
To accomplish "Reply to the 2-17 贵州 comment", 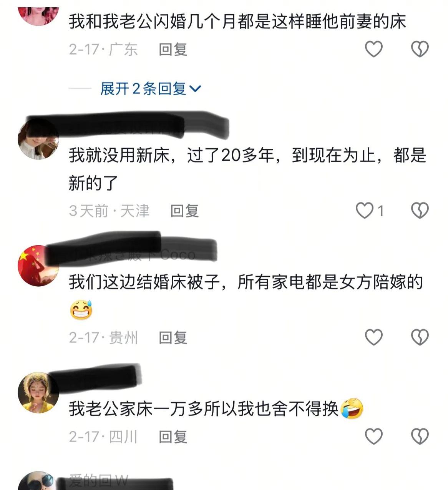I will click(173, 337).
